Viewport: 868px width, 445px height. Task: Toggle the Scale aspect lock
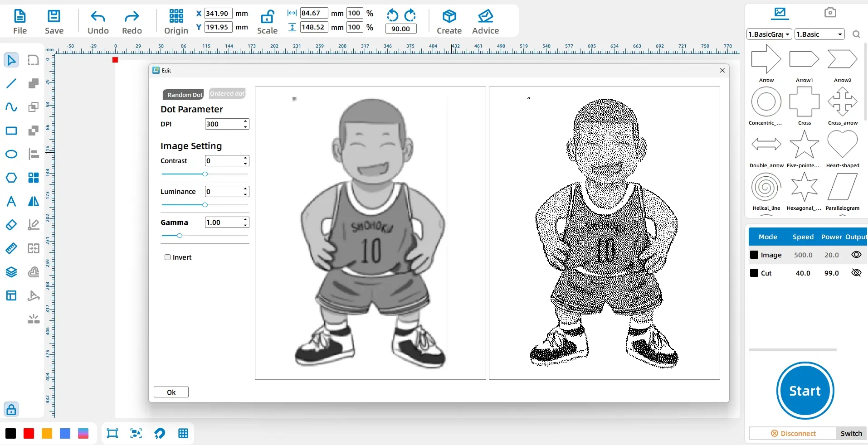pyautogui.click(x=267, y=22)
